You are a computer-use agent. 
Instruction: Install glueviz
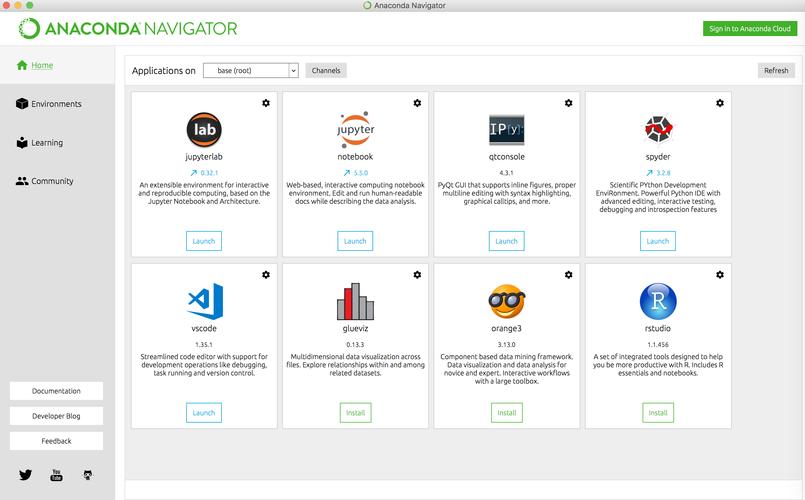click(355, 413)
